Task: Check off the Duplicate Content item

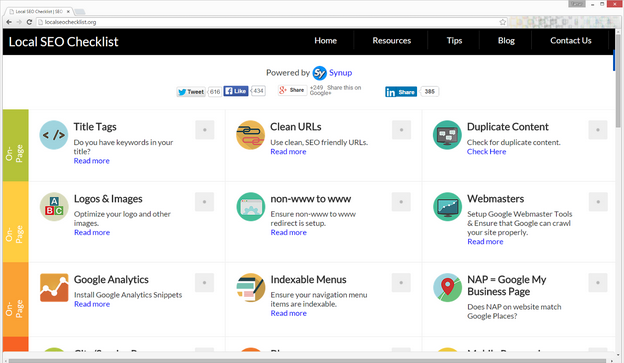Action: click(598, 130)
